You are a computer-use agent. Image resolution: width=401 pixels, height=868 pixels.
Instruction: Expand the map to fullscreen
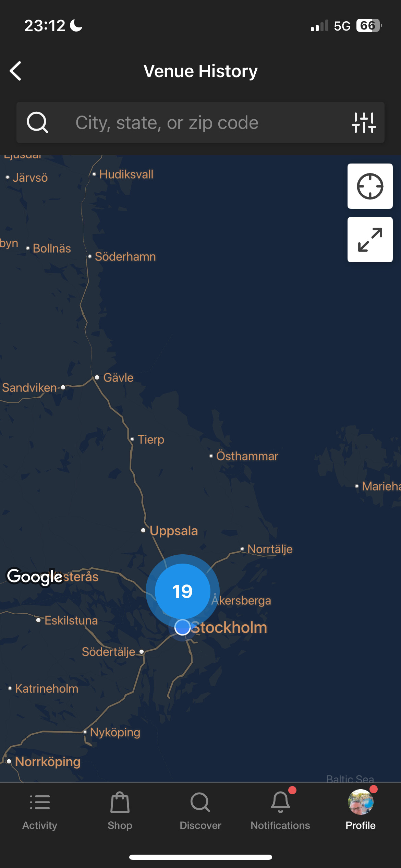(370, 240)
